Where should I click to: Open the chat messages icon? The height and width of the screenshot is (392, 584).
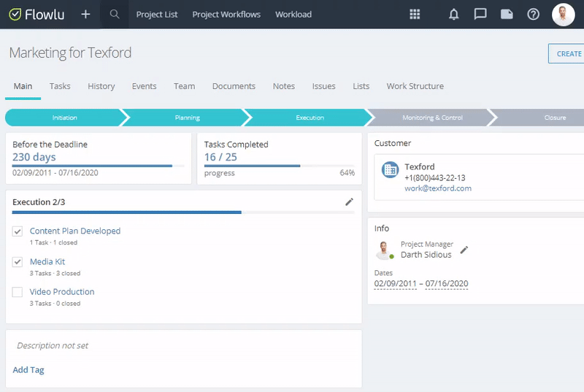point(480,14)
